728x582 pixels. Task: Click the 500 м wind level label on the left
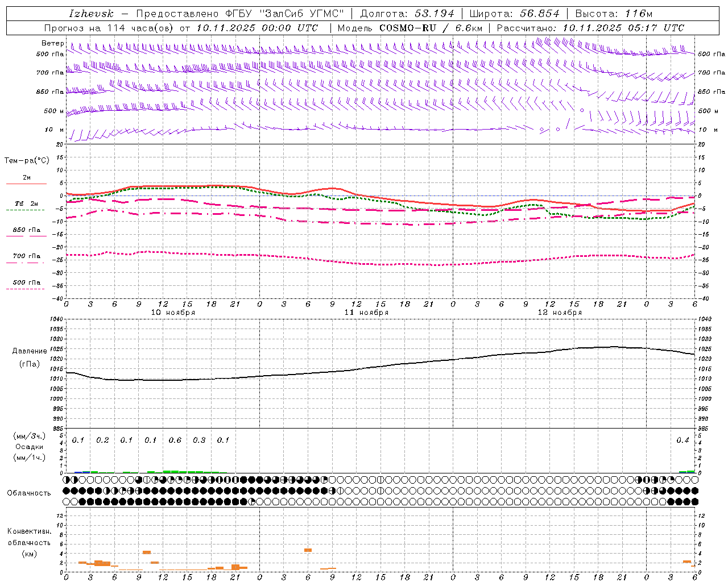54,111
